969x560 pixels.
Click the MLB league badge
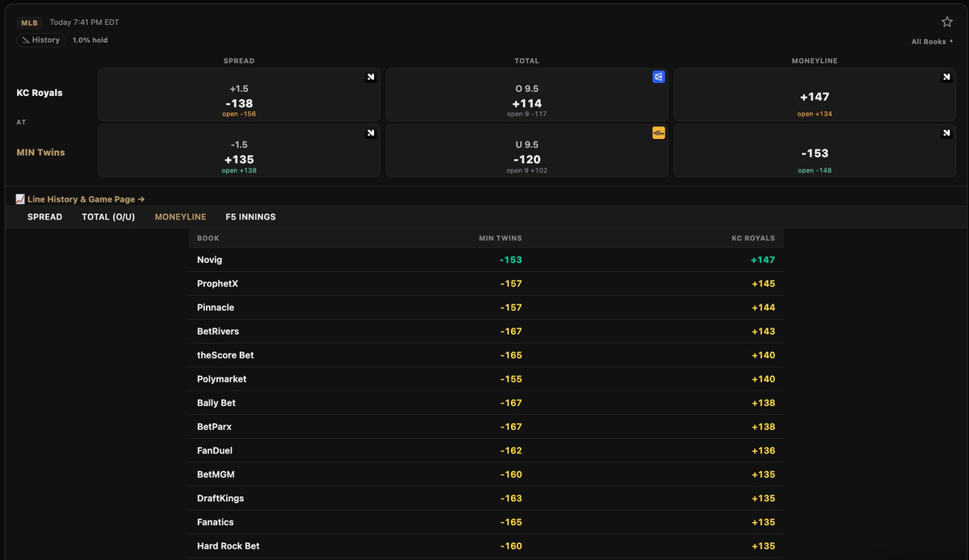(29, 23)
